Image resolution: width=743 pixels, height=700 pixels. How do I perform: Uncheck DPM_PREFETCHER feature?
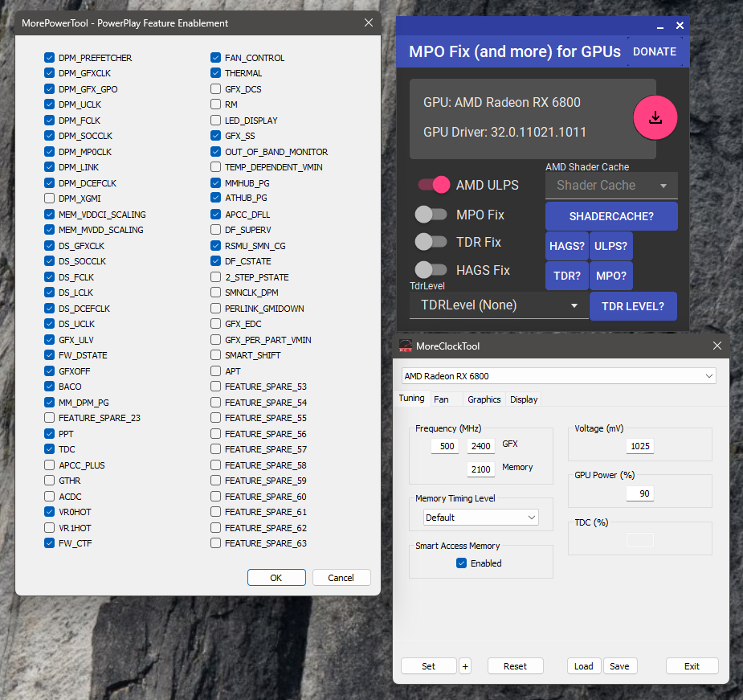coord(49,58)
